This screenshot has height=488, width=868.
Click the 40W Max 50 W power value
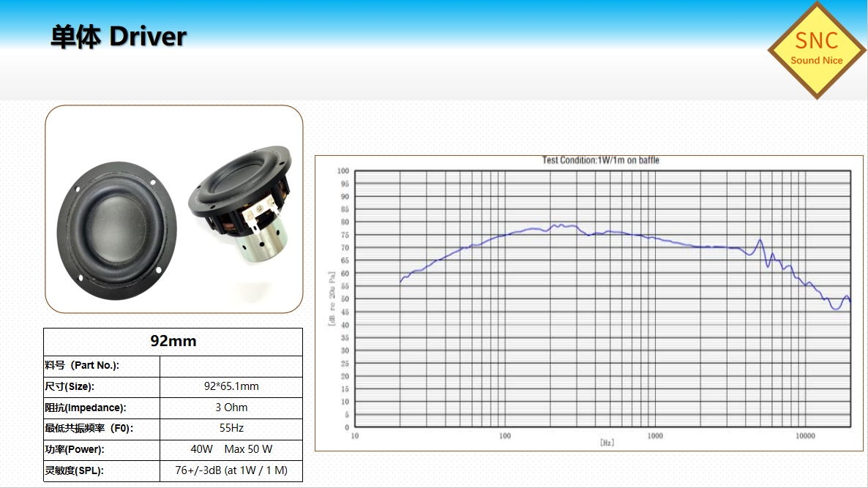231,449
